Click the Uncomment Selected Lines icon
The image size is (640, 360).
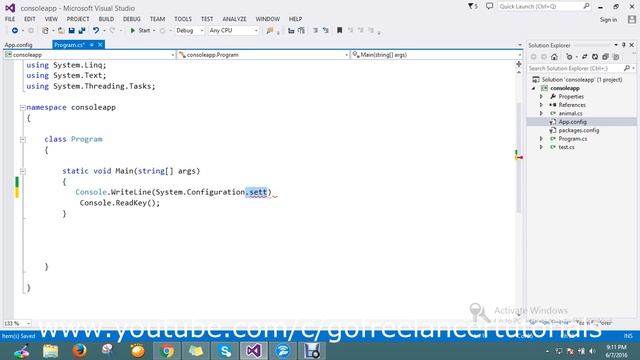(326, 31)
